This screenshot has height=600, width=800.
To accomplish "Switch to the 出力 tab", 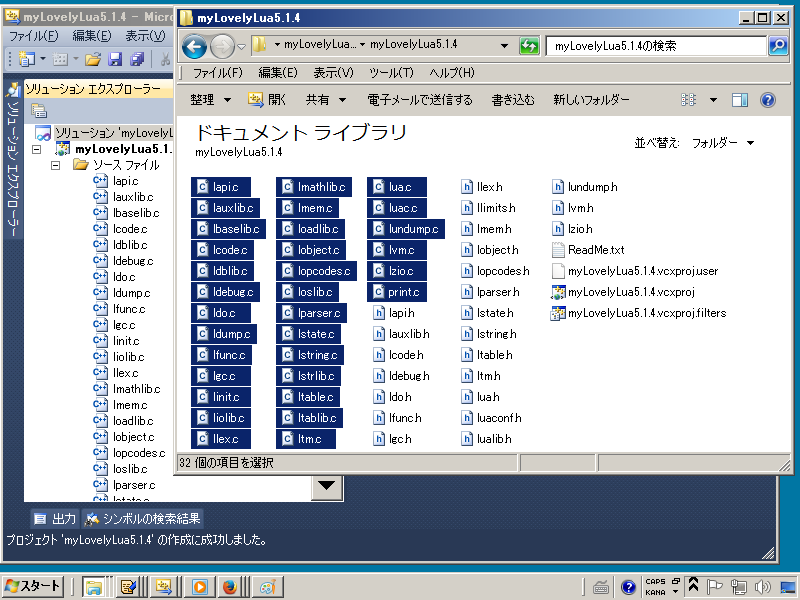I will click(55, 519).
